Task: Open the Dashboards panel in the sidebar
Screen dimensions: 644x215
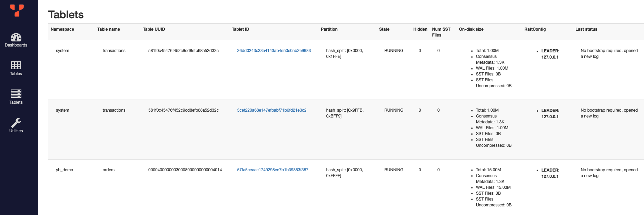Action: point(16,39)
